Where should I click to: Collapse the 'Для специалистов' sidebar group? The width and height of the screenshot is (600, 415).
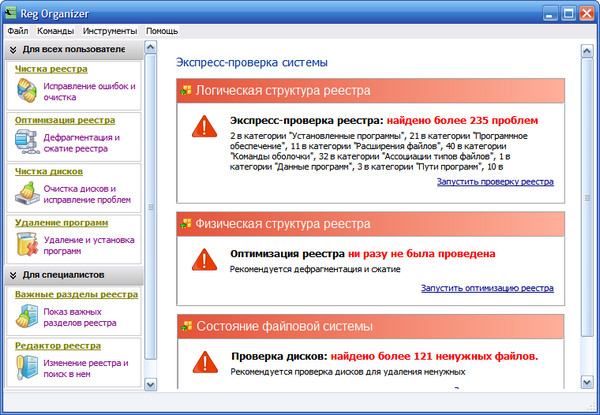click(x=13, y=275)
